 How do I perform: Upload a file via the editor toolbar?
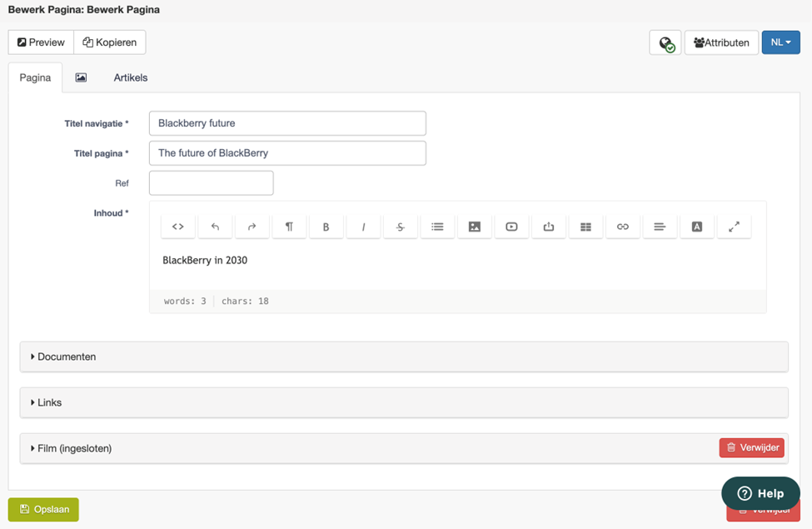click(548, 227)
